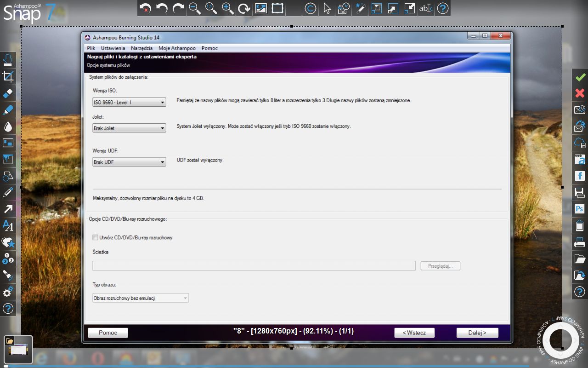This screenshot has width=588, height=368.
Task: Open the Ustawienia menu
Action: pos(113,48)
